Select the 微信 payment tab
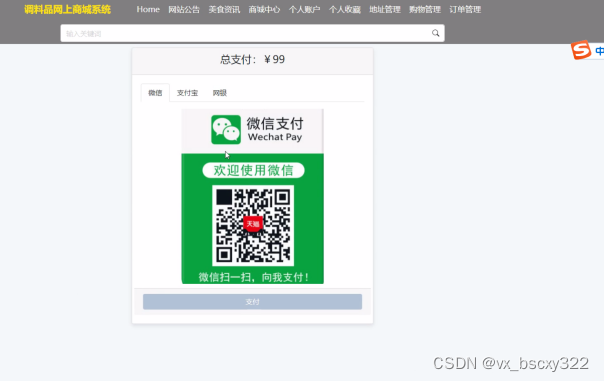604x382 pixels. pyautogui.click(x=155, y=93)
